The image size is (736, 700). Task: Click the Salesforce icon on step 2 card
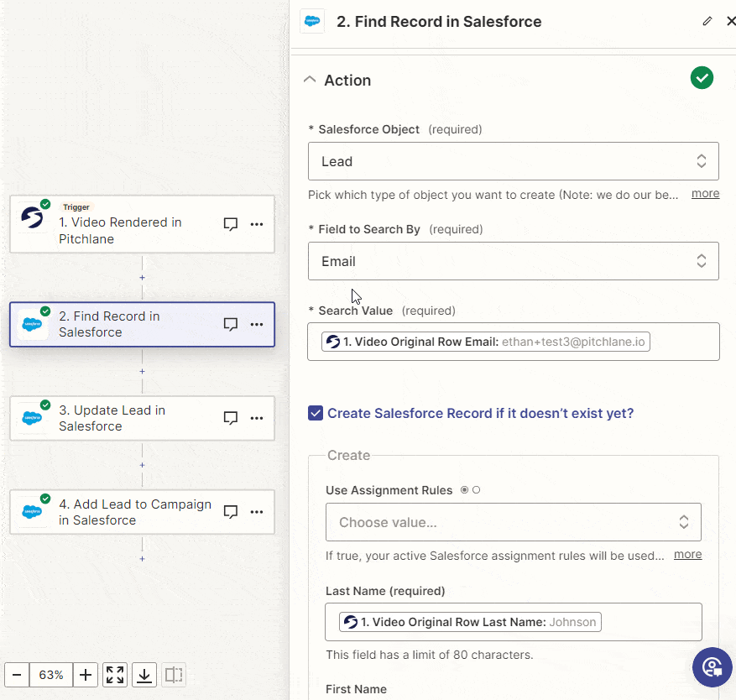32,324
